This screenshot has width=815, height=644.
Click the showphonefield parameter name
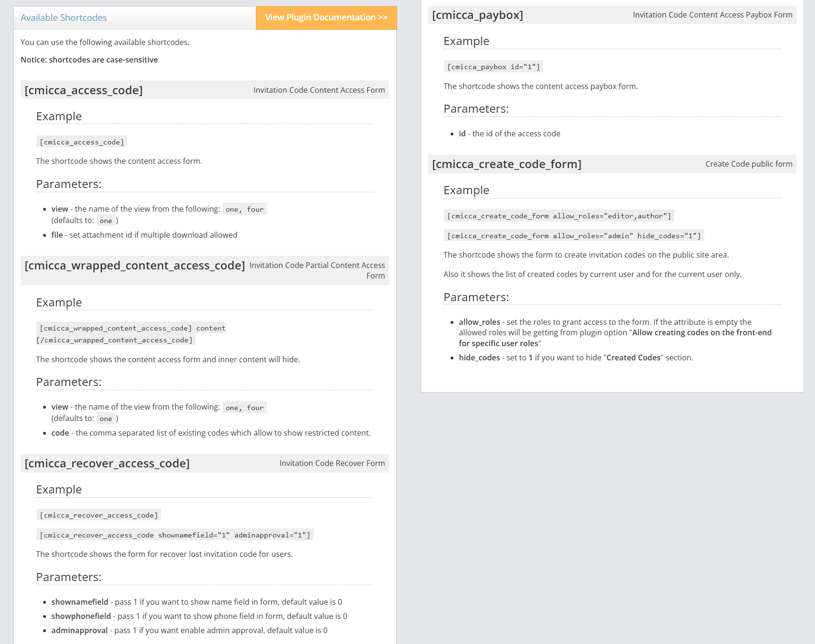81,616
